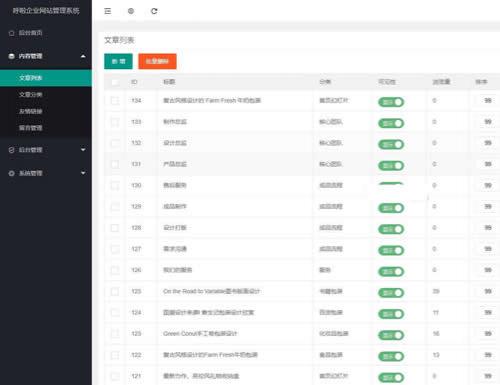Viewport: 500px width, 385px height.
Task: Tick the checkbox for article ID 133
Action: click(115, 122)
